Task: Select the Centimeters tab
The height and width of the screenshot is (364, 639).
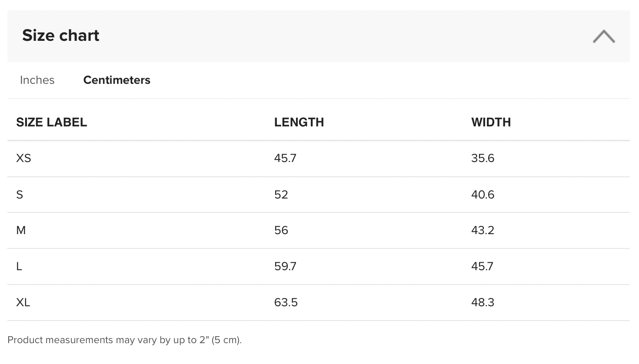Action: click(116, 80)
